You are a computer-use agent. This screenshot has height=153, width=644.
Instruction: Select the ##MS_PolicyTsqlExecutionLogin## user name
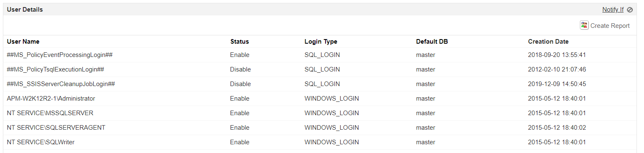click(55, 69)
